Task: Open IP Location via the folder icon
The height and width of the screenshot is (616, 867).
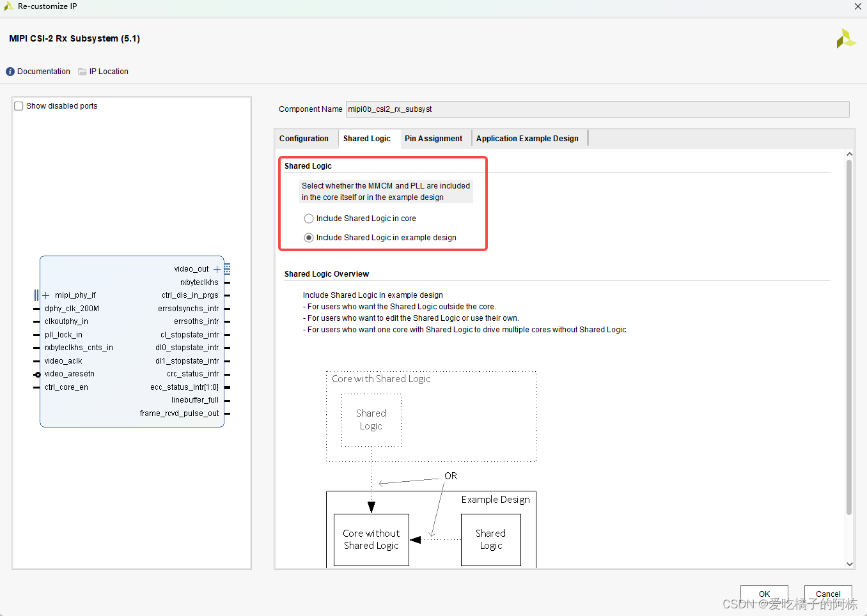Action: (x=82, y=71)
